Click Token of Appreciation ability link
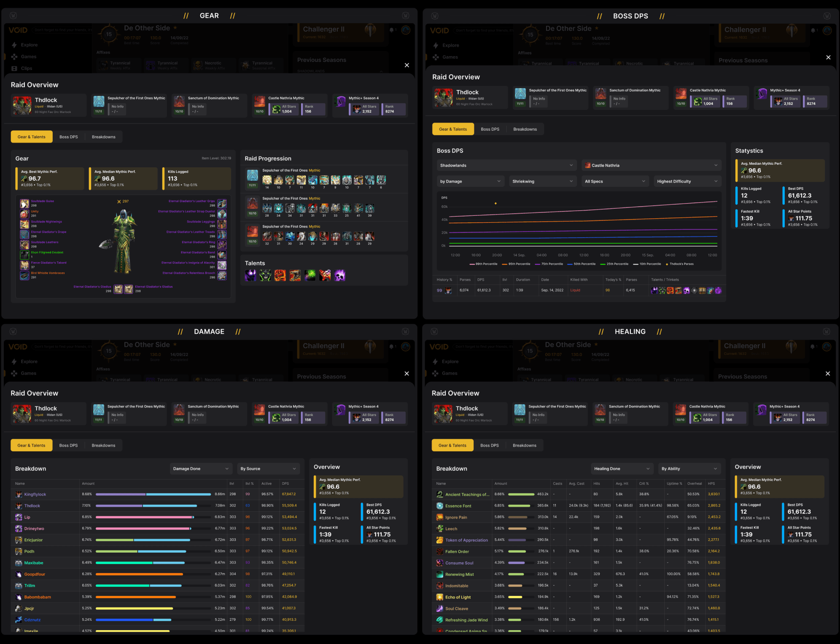Image resolution: width=840 pixels, height=644 pixels. coord(467,540)
